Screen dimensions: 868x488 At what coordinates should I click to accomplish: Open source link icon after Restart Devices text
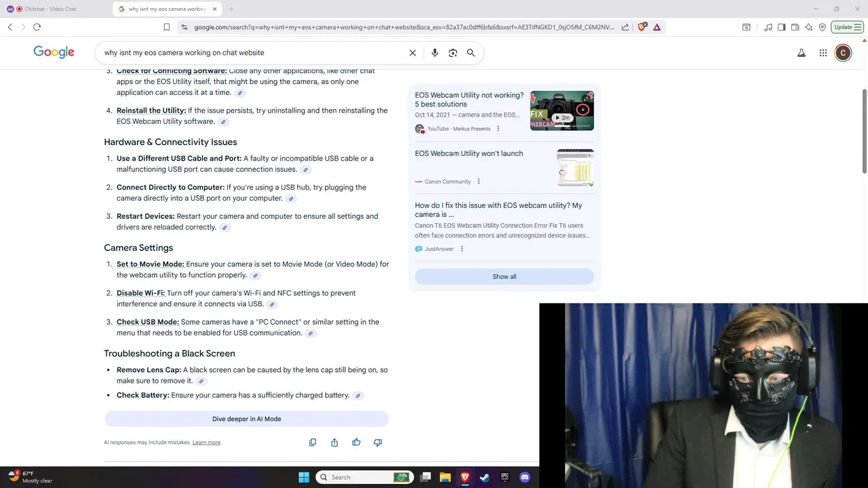pyautogui.click(x=225, y=228)
